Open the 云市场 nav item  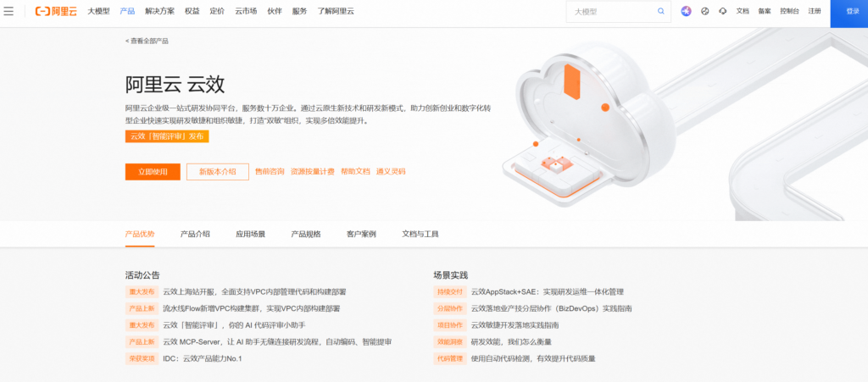pos(246,11)
